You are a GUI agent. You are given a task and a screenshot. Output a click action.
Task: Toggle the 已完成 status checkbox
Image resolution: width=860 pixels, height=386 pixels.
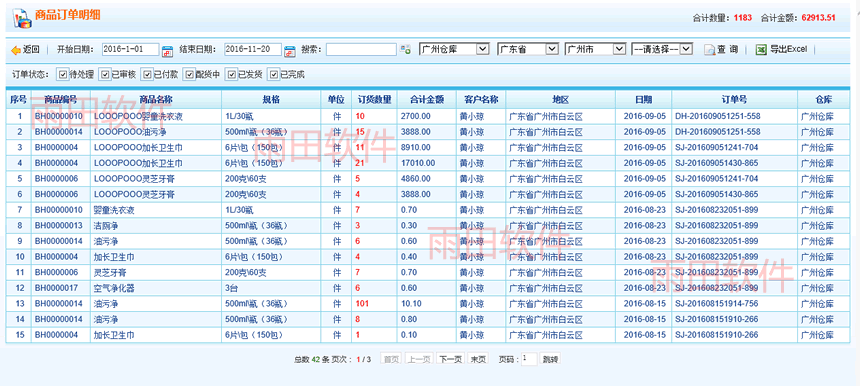click(274, 75)
